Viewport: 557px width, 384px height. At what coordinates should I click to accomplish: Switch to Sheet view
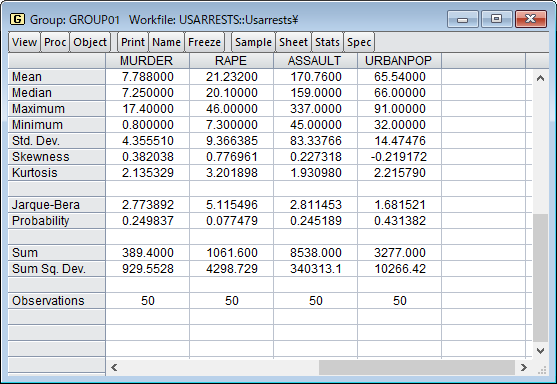coord(293,42)
